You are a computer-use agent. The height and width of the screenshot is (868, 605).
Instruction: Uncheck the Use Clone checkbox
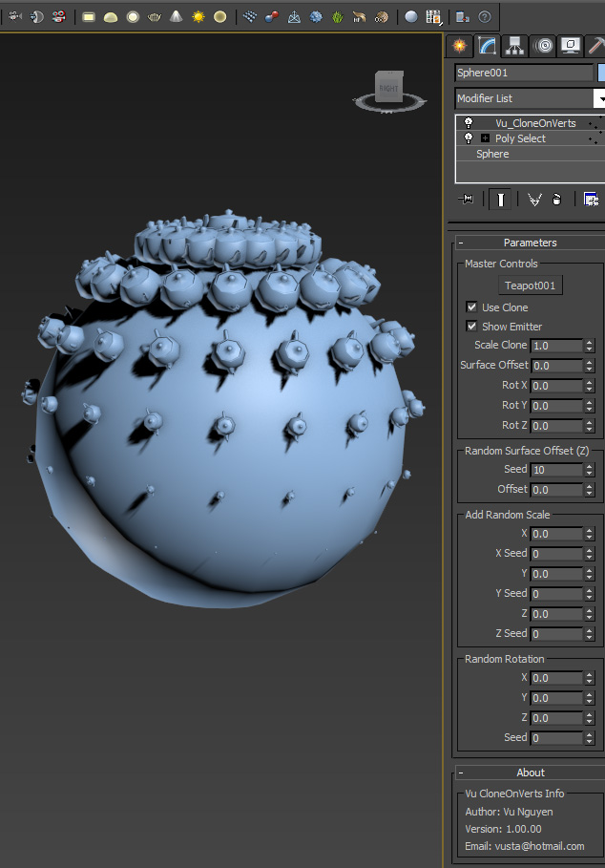471,307
